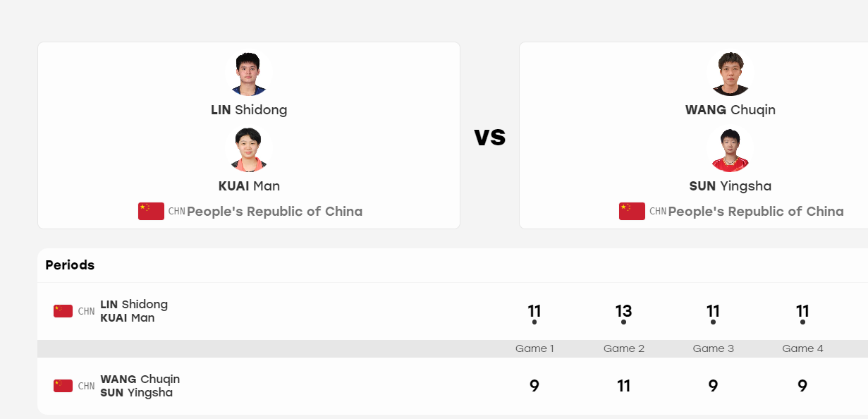The image size is (868, 419).
Task: Open WANG Chuqin name in right card
Action: 731,110
